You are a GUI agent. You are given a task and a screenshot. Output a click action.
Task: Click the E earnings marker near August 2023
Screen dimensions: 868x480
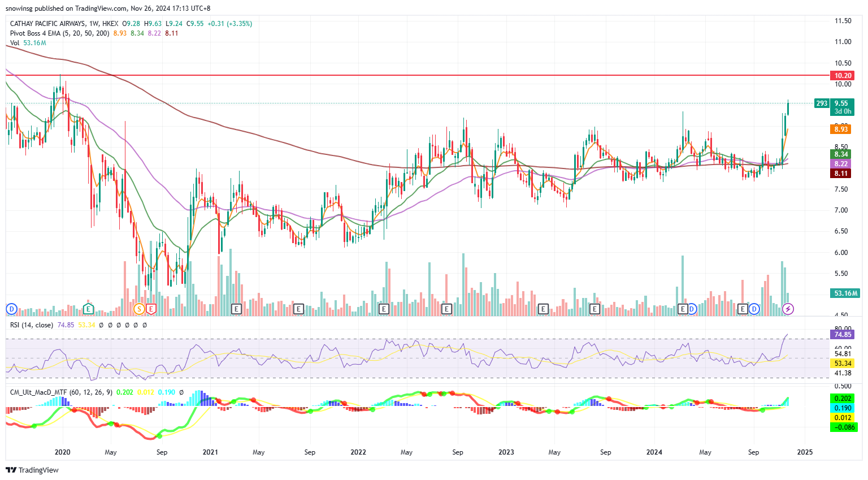pyautogui.click(x=594, y=309)
